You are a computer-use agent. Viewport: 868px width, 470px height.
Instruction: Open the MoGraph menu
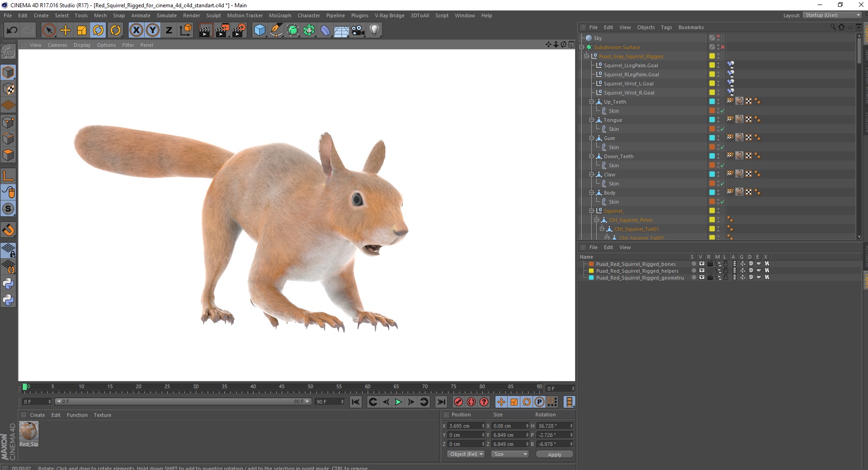tap(280, 15)
